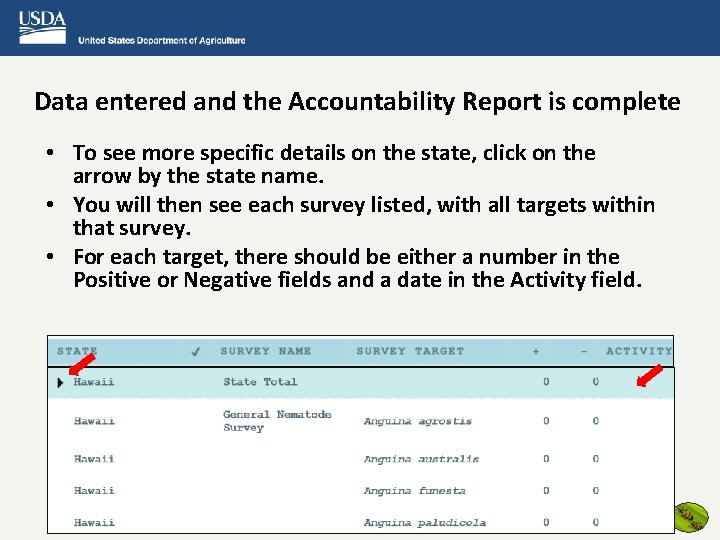Click negative count for Anguina funesta
Image resolution: width=720 pixels, height=540 pixels.
[x=596, y=491]
